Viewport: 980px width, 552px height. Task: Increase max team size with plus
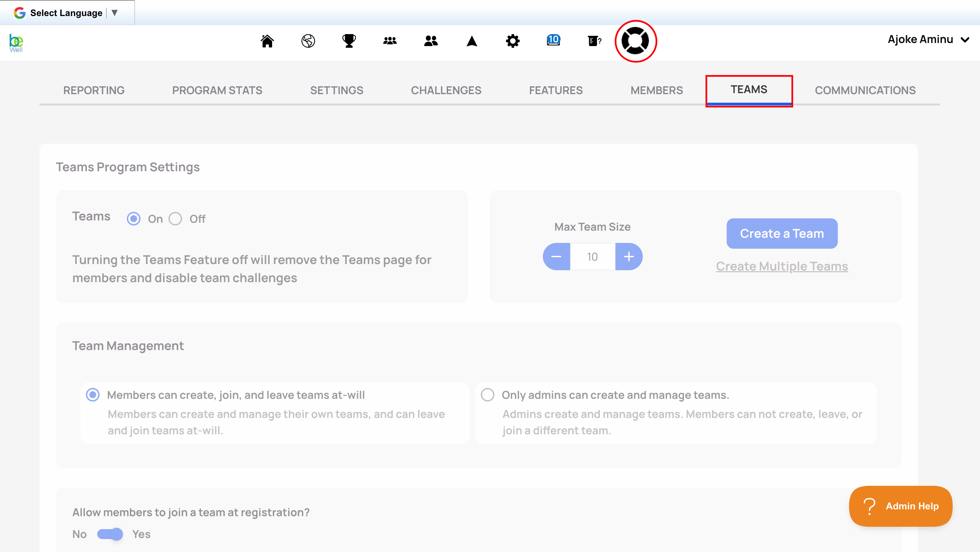629,257
